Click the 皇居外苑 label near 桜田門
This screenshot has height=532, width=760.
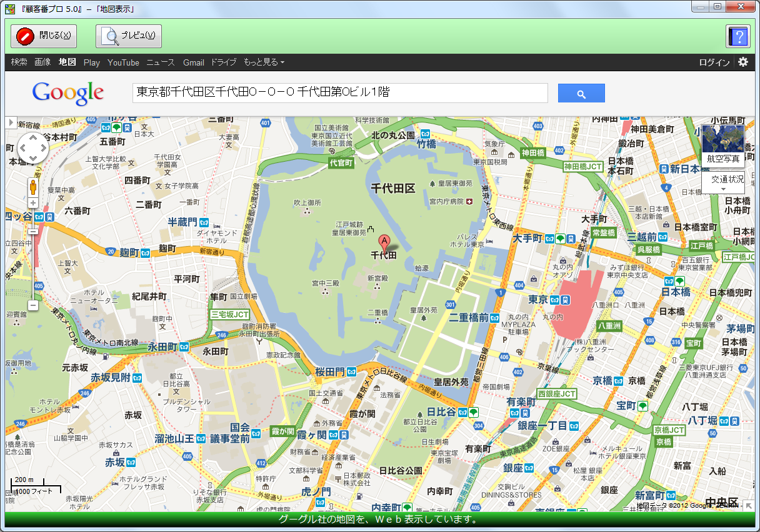451,382
